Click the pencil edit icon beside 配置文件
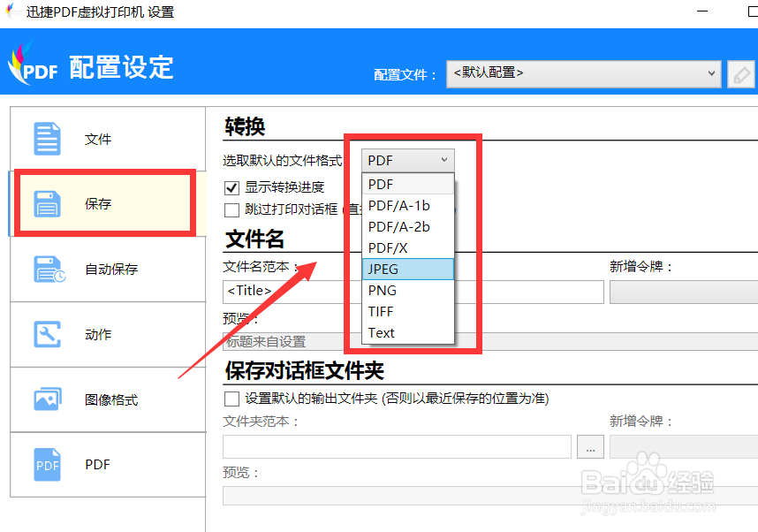This screenshot has width=758, height=532. click(x=741, y=74)
